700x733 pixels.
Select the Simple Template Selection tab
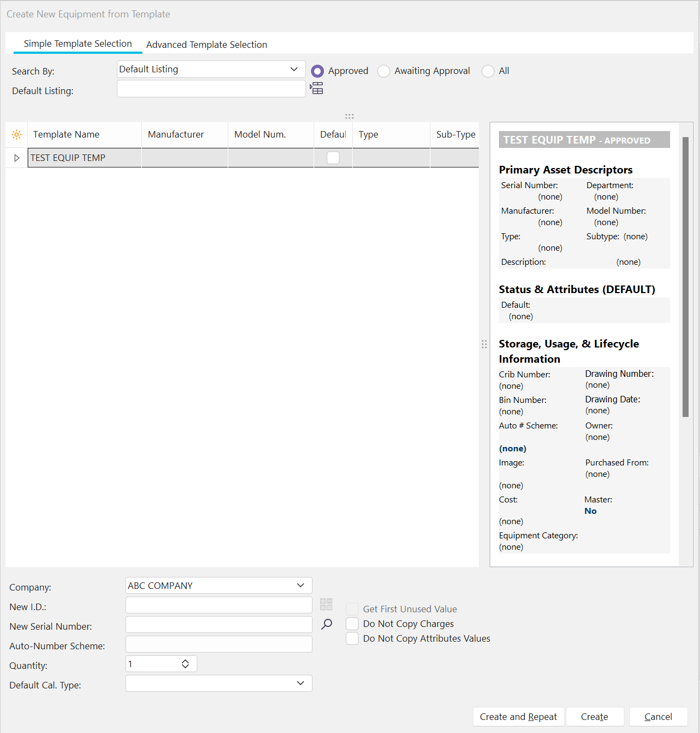click(x=78, y=44)
